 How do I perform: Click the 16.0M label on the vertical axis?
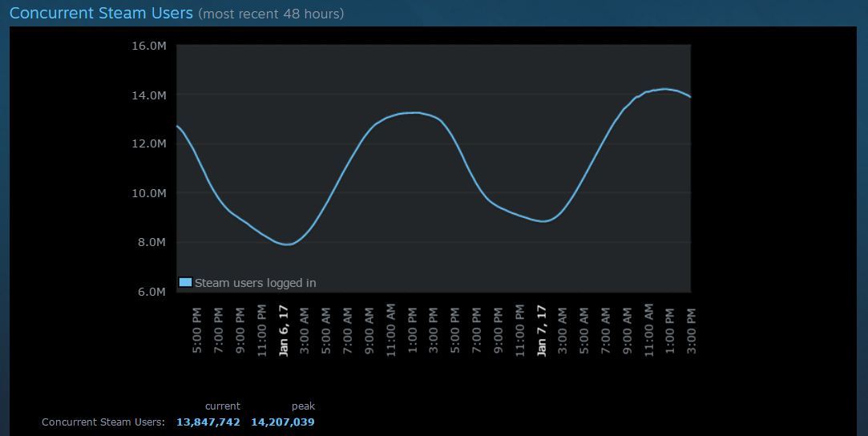coord(148,46)
